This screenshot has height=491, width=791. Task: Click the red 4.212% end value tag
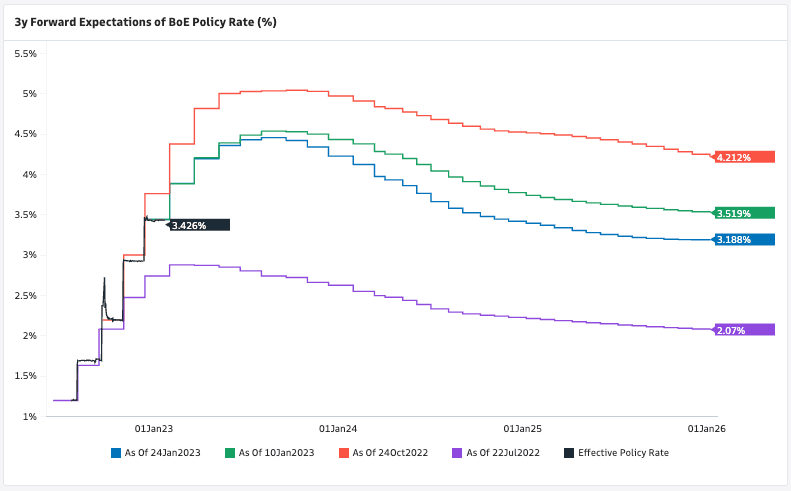click(x=745, y=157)
